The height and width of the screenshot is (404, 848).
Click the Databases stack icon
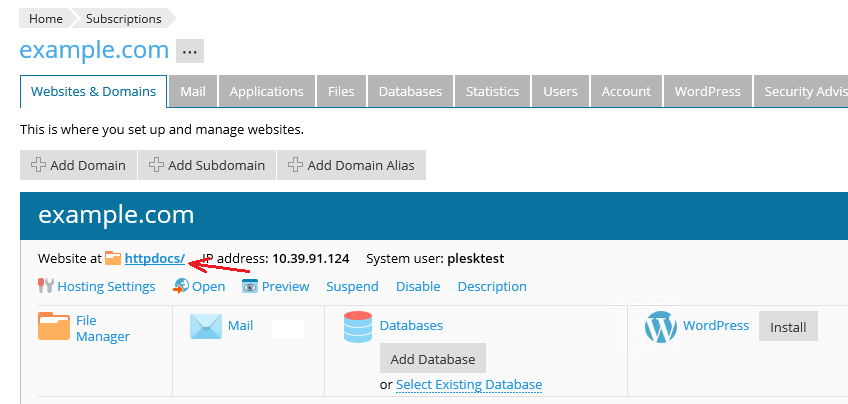point(357,327)
